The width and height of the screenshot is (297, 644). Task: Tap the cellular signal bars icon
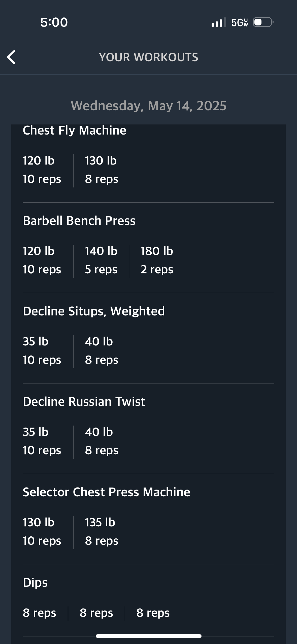point(218,22)
